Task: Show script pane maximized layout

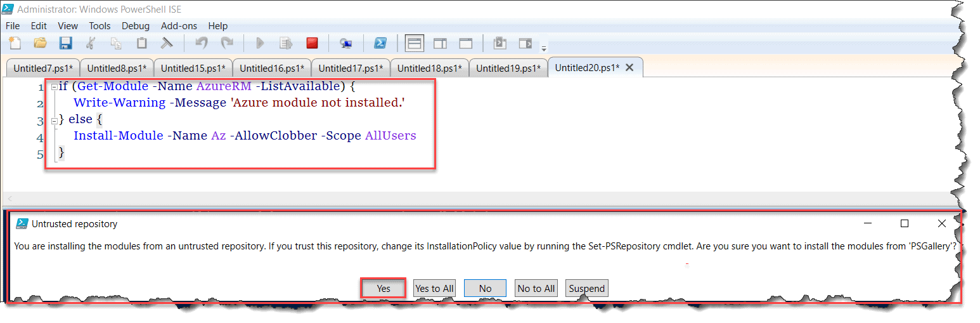Action: pos(466,43)
